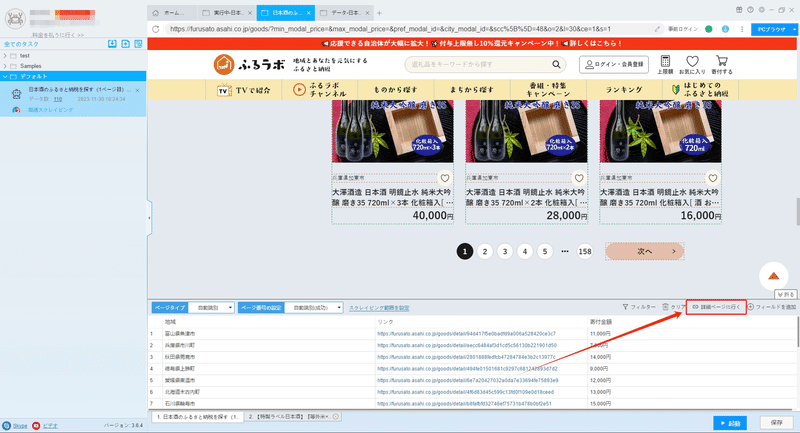Collapse the data panel with 折る button
Viewport: 800px width, 433px height.
pos(785,295)
